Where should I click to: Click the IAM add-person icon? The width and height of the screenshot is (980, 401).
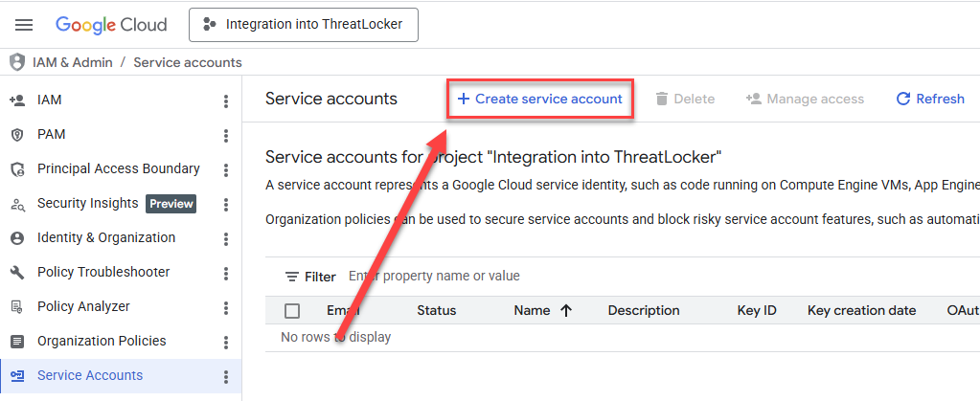click(17, 100)
